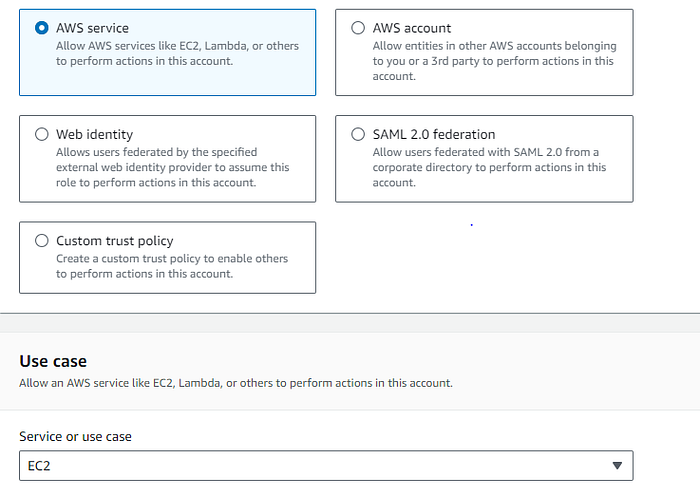Click the Use case section description sentence
Viewport: 700px width, 500px height.
tap(236, 383)
